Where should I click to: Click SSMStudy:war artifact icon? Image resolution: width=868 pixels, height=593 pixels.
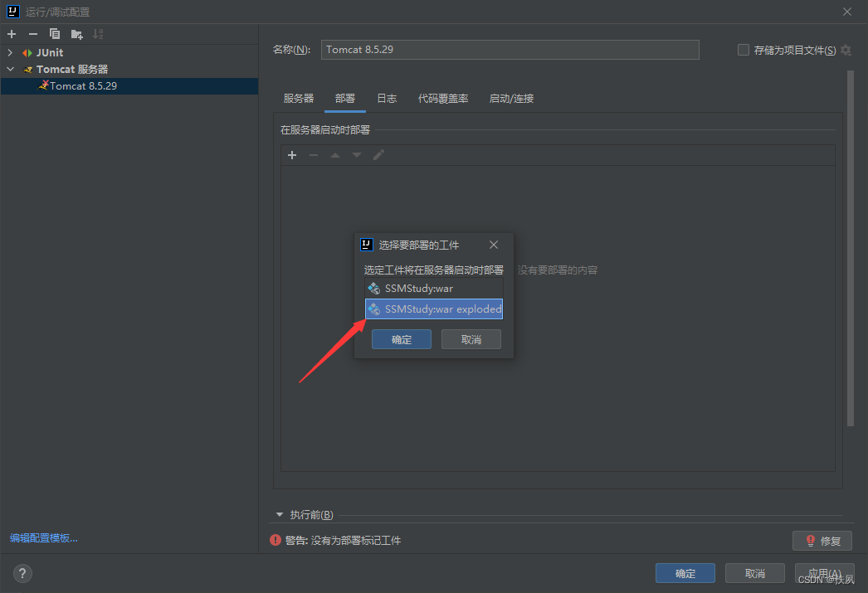click(x=374, y=288)
